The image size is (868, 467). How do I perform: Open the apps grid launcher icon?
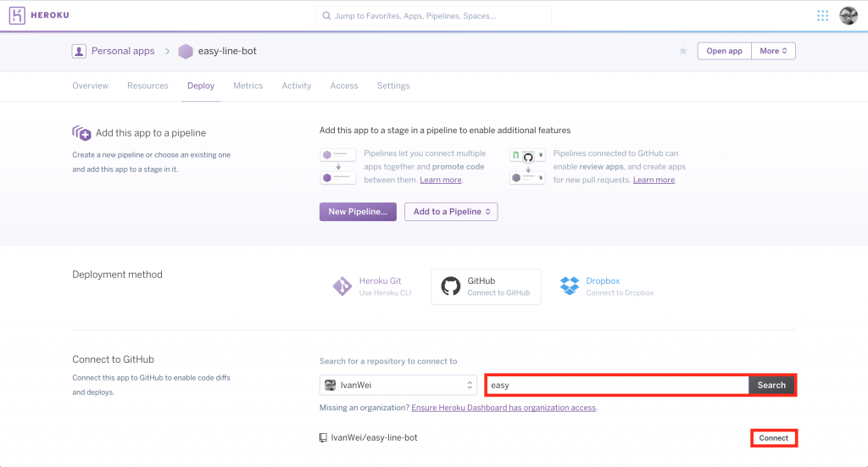click(x=822, y=15)
